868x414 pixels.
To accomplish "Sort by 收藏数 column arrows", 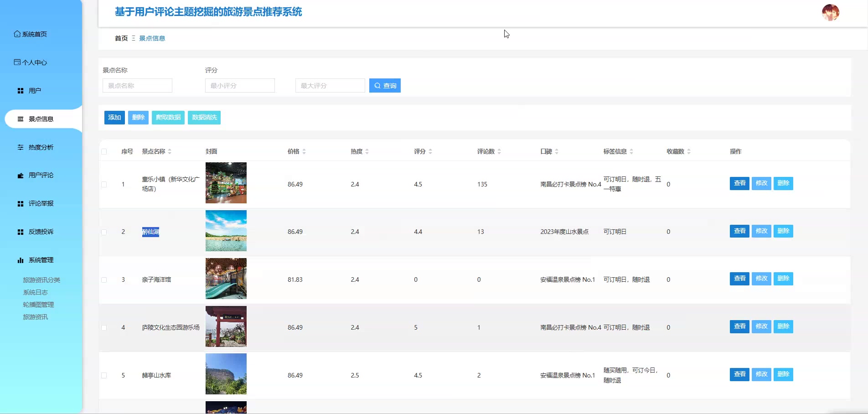I will 689,151.
